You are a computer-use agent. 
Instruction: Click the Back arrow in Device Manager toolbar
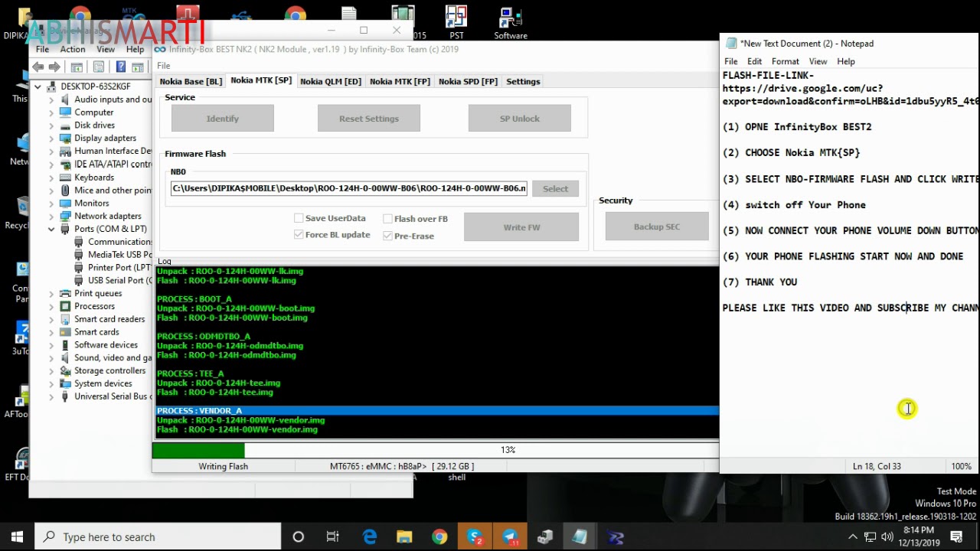coord(38,67)
